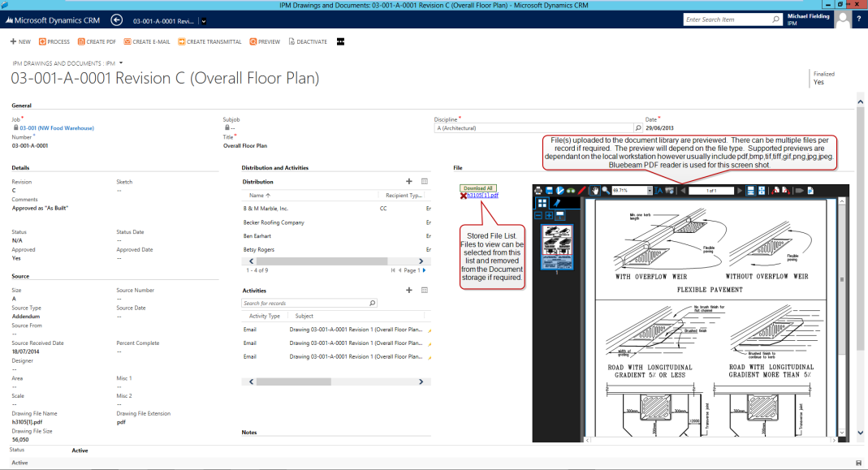Image resolution: width=868 pixels, height=470 pixels.
Task: Click the red delete X beside h3105[1].pdf
Action: (x=463, y=196)
